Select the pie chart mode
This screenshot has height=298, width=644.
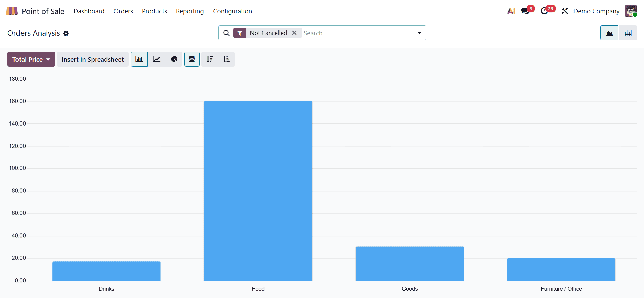pyautogui.click(x=174, y=59)
